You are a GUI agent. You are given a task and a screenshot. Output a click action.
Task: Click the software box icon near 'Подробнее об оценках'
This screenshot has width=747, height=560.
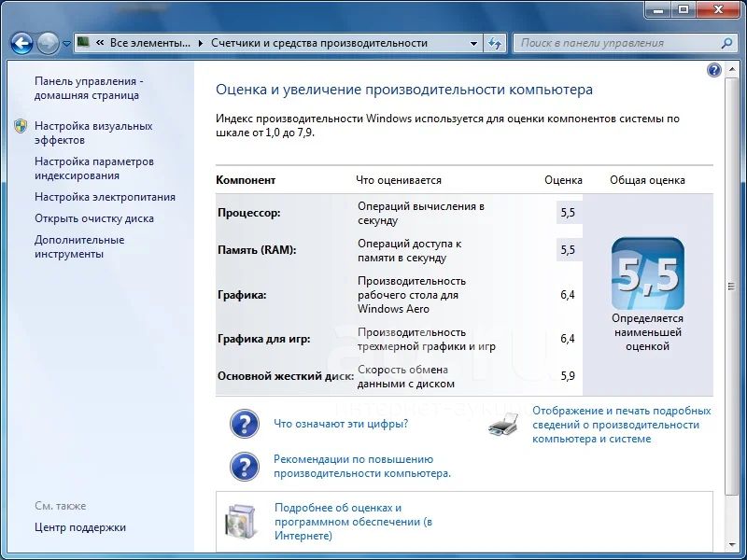point(242,522)
